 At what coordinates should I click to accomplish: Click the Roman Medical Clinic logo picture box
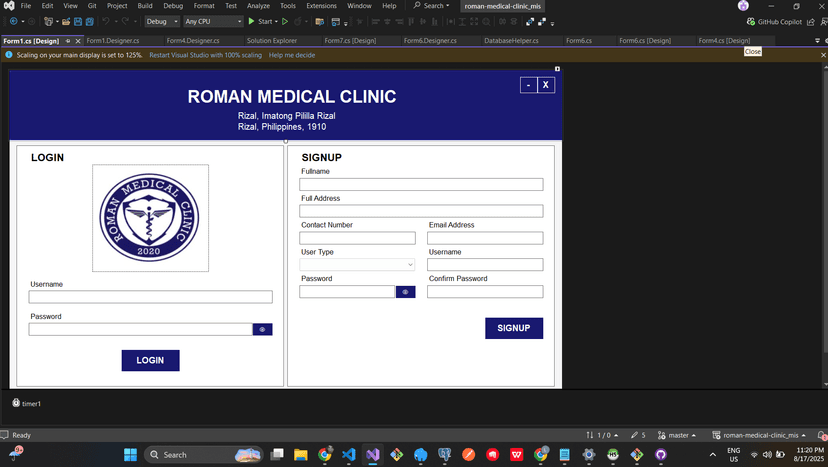(150, 218)
